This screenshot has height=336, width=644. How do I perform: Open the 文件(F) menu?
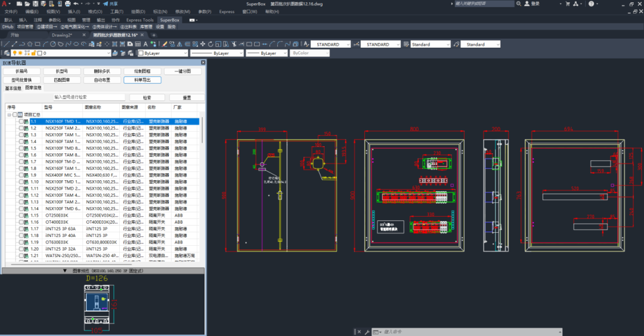(11, 11)
